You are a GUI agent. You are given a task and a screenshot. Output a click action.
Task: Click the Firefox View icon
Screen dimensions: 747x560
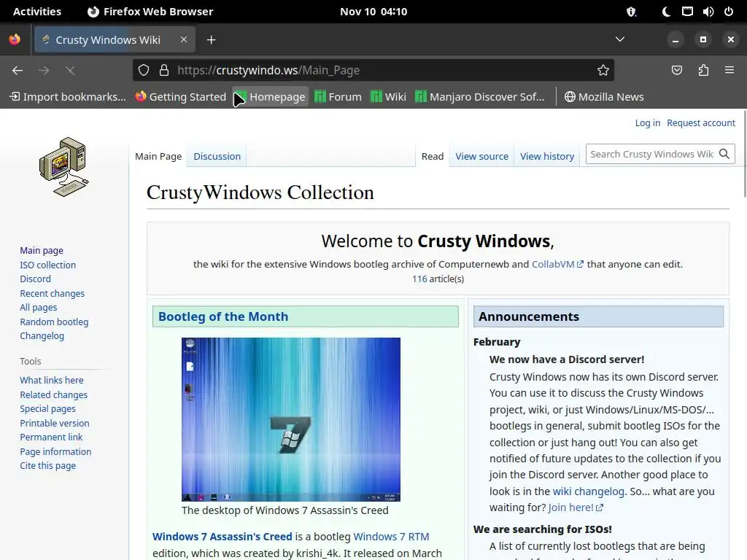point(15,39)
